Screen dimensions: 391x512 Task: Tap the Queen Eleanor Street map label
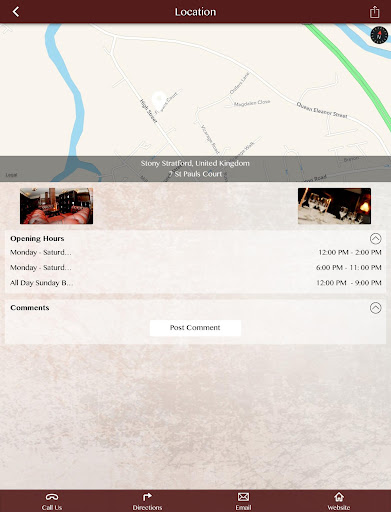pos(322,110)
